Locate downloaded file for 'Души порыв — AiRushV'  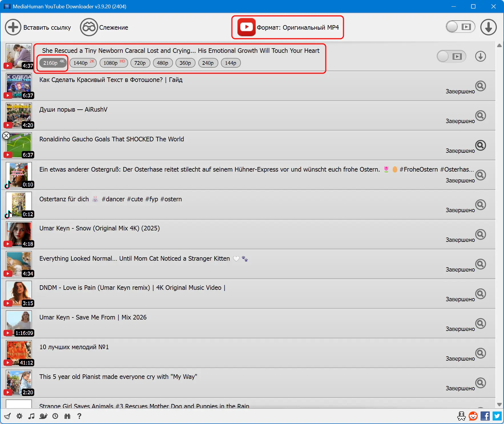tap(481, 116)
